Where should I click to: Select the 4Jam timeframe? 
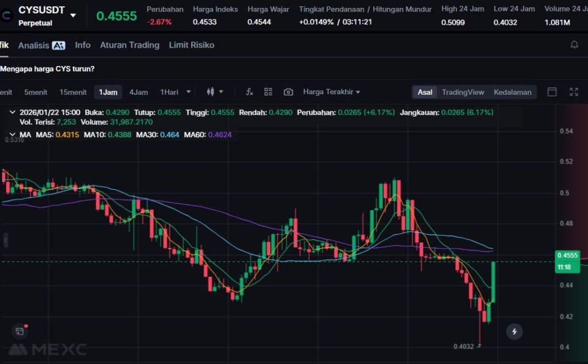[138, 92]
